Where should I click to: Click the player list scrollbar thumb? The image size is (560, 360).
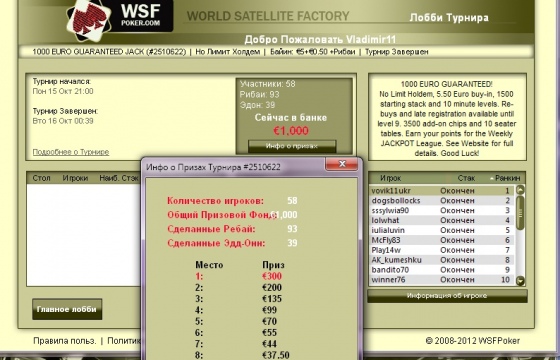[x=520, y=213]
